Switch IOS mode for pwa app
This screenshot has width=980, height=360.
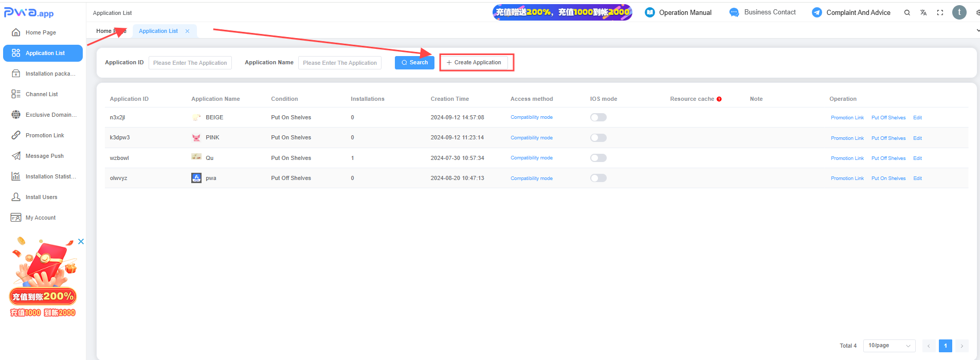tap(598, 178)
